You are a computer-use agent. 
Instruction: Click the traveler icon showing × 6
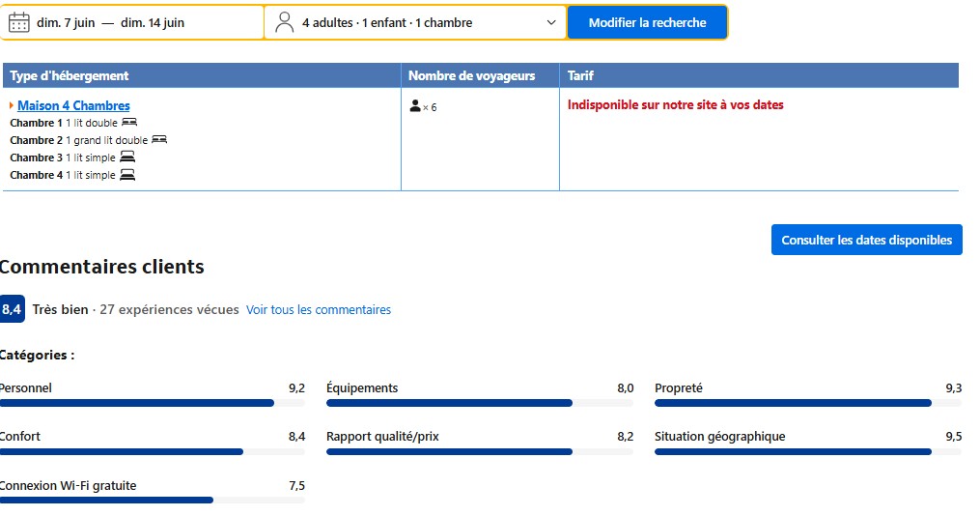tap(415, 106)
